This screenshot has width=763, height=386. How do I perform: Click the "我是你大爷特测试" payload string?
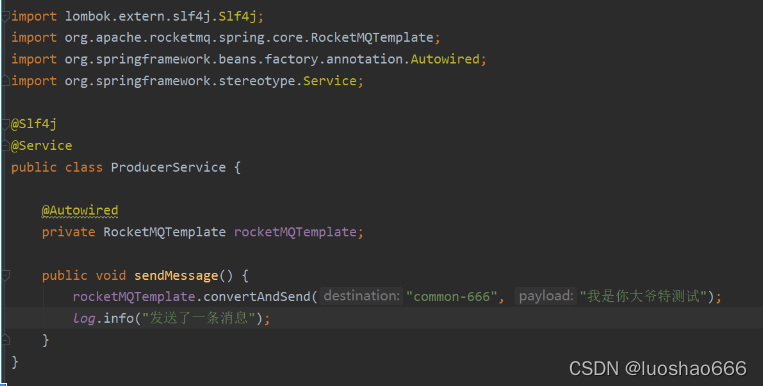pos(643,296)
